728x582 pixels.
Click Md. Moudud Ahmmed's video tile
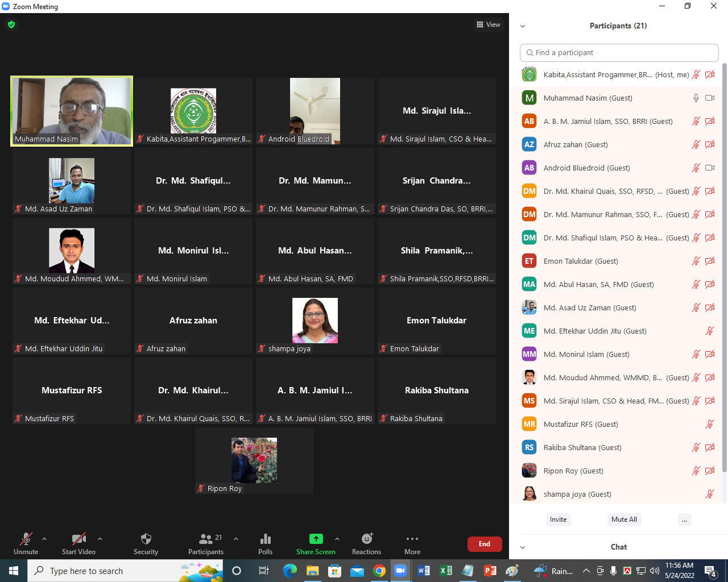tap(72, 251)
